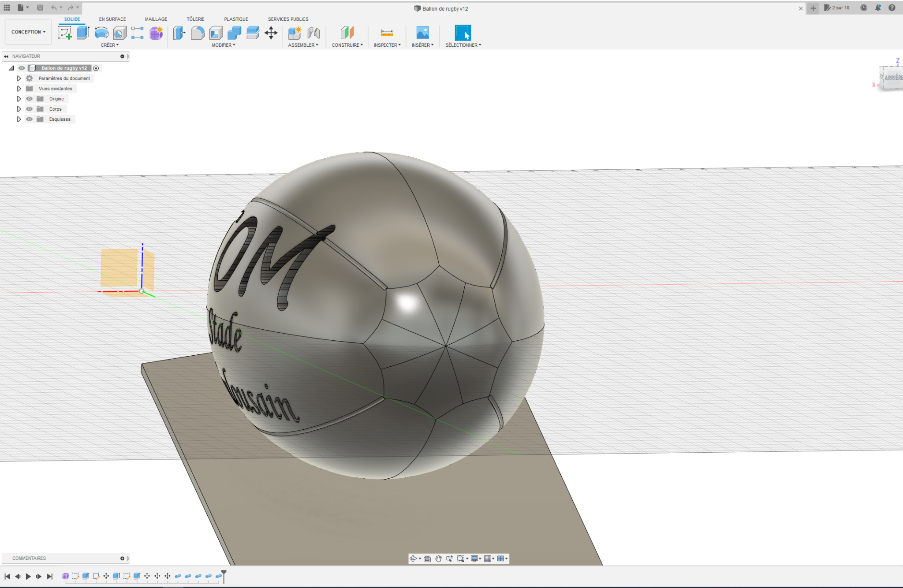Click the Redo arrow icon
The image size is (903, 588).
tap(71, 7)
